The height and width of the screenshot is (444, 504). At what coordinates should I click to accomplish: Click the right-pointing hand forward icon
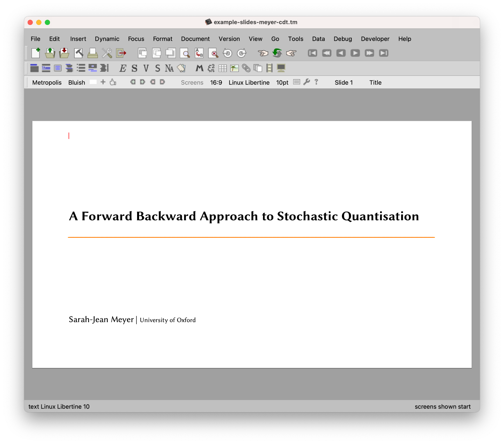click(291, 53)
